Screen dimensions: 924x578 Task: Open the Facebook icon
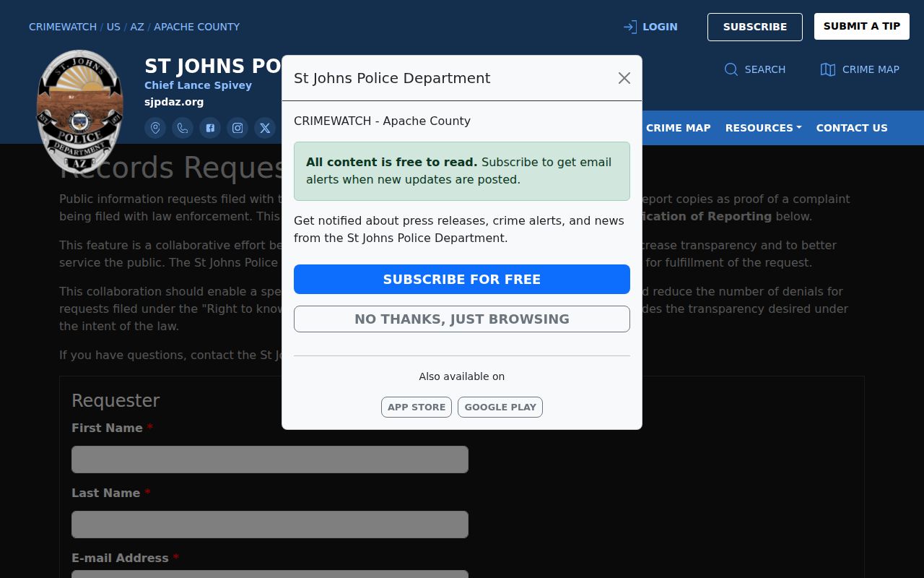tap(210, 128)
